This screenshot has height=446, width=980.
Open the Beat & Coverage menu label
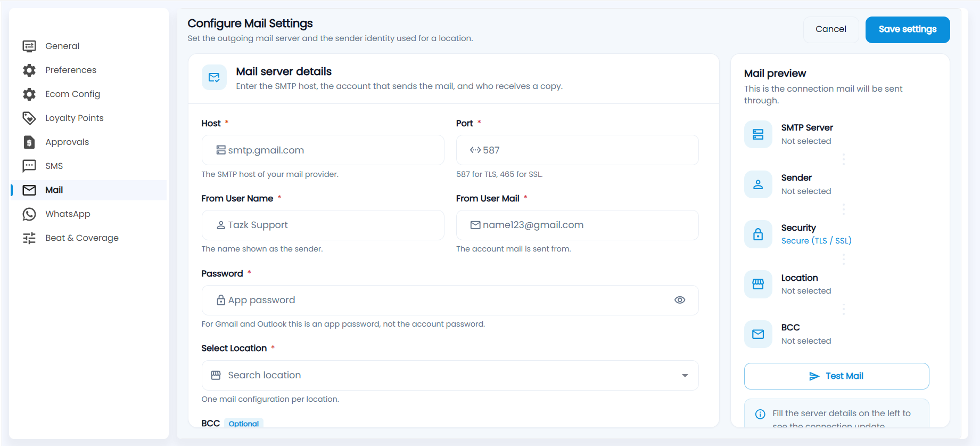[82, 238]
